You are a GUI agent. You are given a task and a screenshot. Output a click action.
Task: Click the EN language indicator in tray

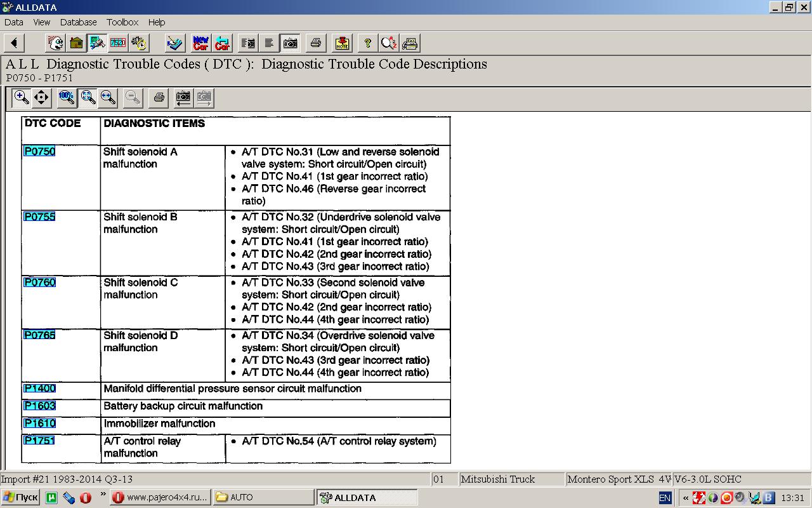point(665,498)
